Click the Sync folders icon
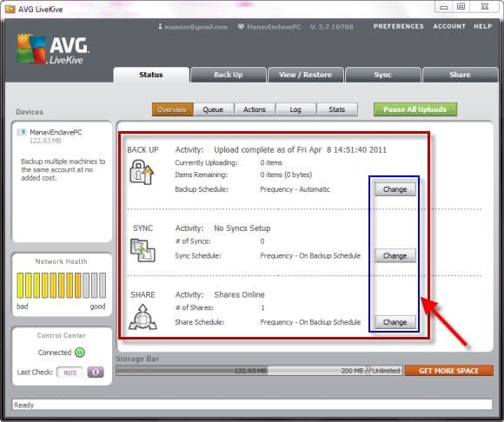Viewport: 504px width, 422px height. [x=143, y=250]
